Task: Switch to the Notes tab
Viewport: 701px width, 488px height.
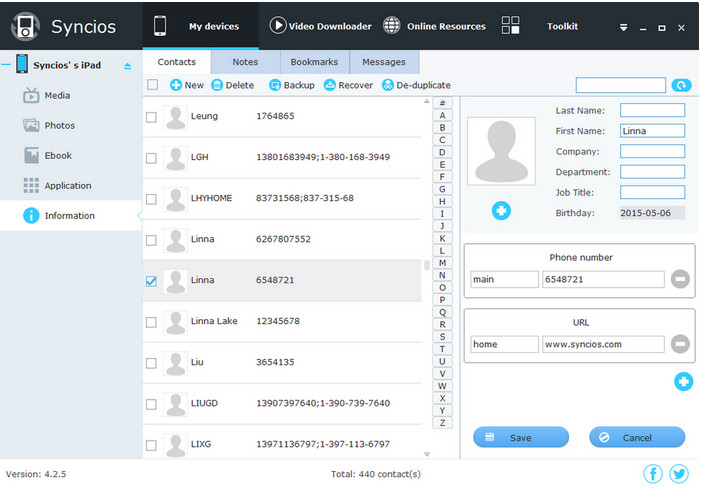Action: [x=245, y=62]
